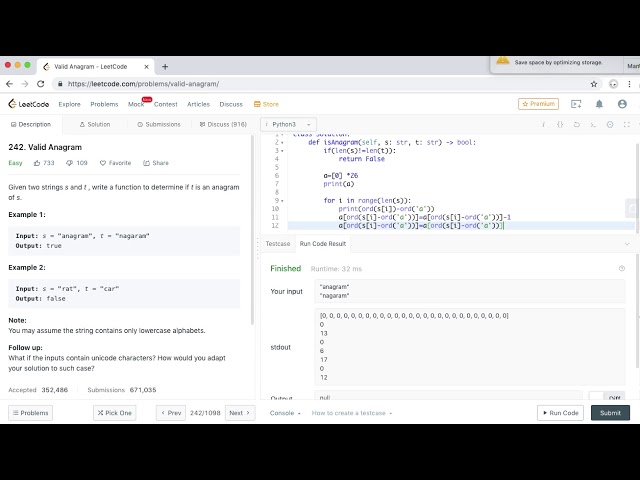Open Contest in the top navigation

(165, 104)
